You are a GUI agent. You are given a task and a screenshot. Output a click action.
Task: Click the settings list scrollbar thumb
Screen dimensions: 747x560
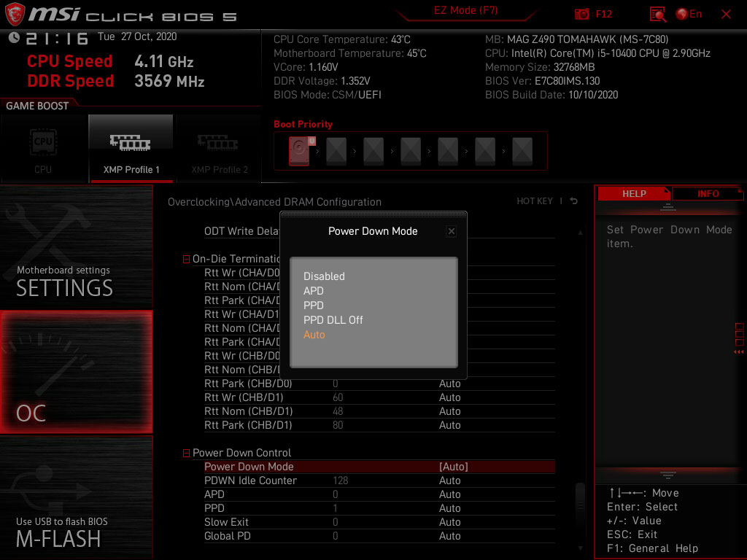click(580, 507)
